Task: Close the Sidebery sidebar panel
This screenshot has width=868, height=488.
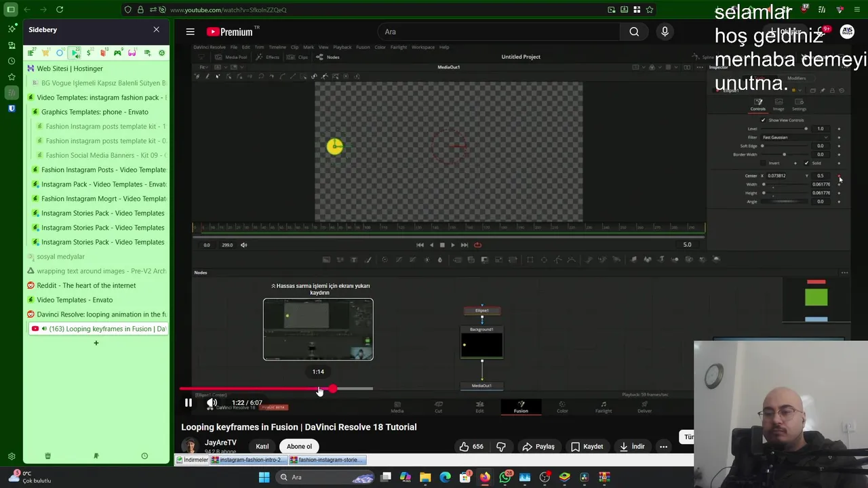Action: pos(156,30)
